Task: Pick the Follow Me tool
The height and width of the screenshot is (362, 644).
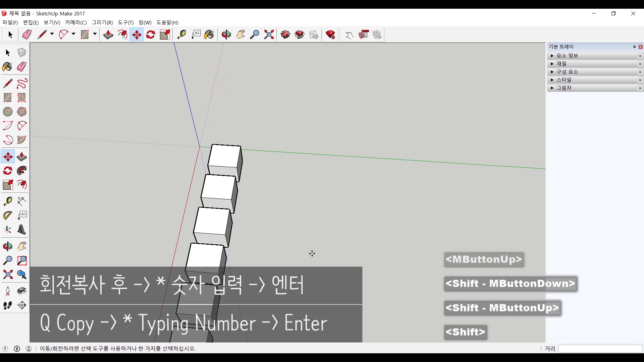Action: (x=22, y=171)
